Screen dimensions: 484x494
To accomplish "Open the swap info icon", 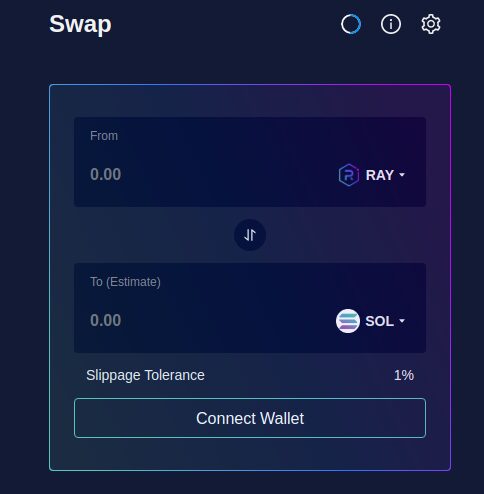I will [x=391, y=24].
